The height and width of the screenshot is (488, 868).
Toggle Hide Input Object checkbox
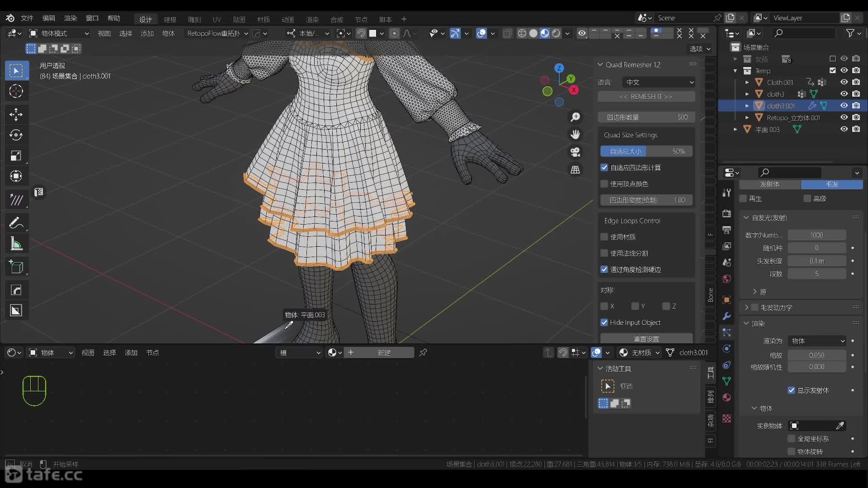click(x=604, y=323)
